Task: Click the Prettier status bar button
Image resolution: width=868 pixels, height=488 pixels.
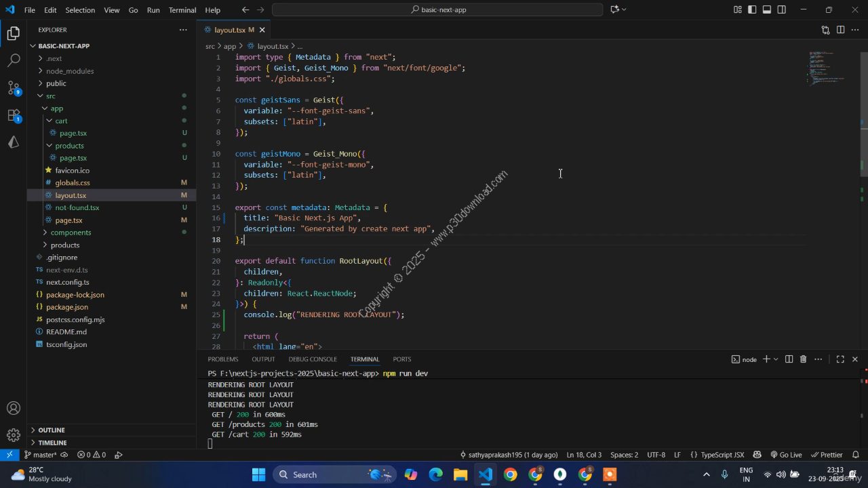Action: click(x=827, y=455)
